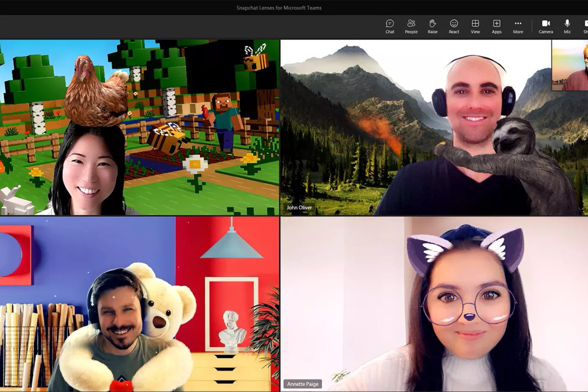588x392 pixels.
Task: Select the video tile with teddy bear
Action: (x=139, y=304)
